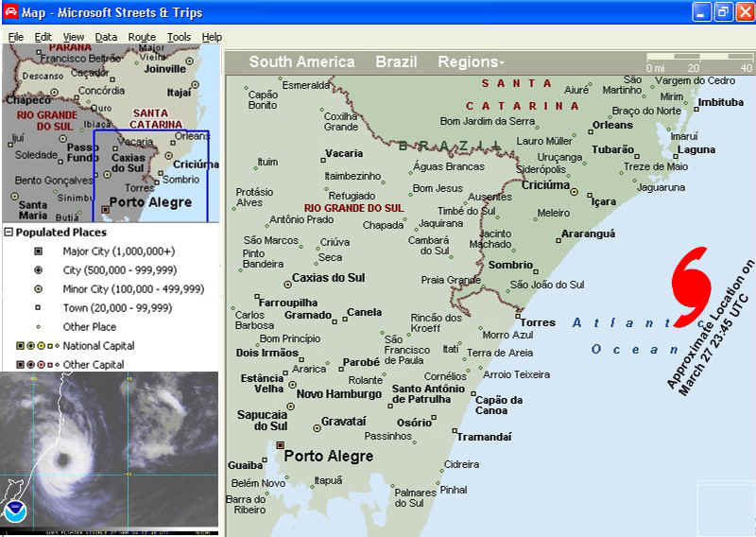Click the Sombrio town marker on main map
Viewport: 756px width, 537px height.
coord(535,271)
